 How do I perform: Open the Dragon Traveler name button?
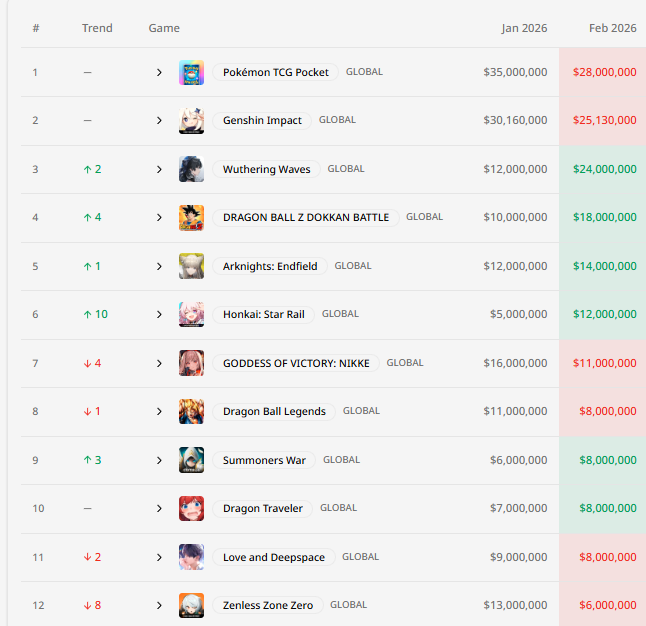pyautogui.click(x=262, y=508)
